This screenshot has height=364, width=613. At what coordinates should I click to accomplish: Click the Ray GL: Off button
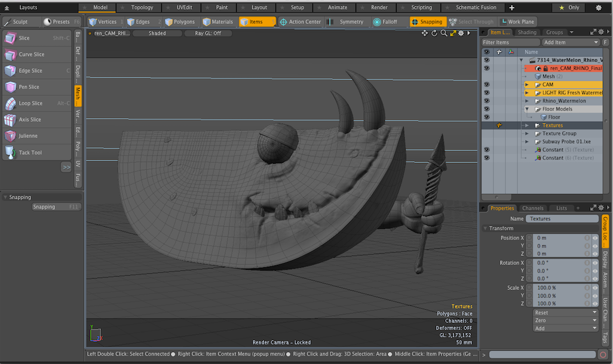point(208,33)
